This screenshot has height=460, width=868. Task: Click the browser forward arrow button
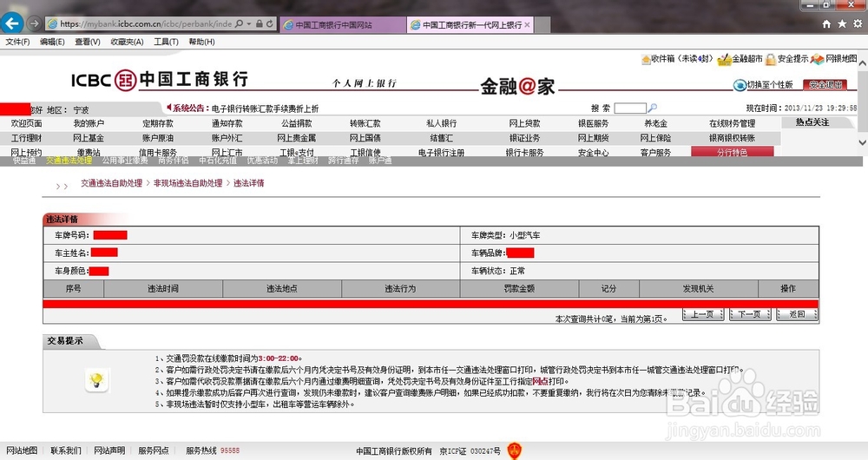click(x=35, y=23)
